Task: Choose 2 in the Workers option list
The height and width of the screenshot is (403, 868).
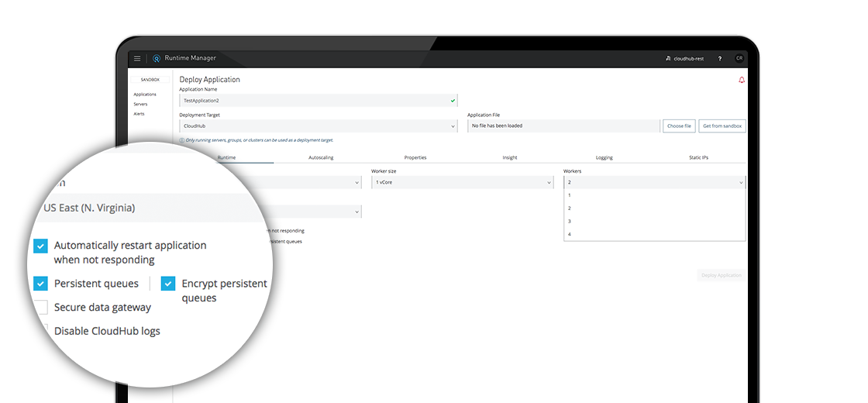Action: pos(654,208)
